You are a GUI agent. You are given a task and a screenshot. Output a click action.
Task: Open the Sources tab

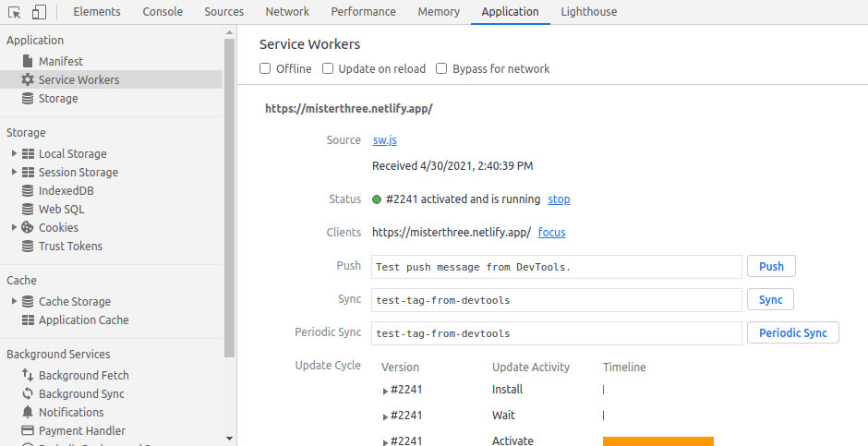point(224,12)
